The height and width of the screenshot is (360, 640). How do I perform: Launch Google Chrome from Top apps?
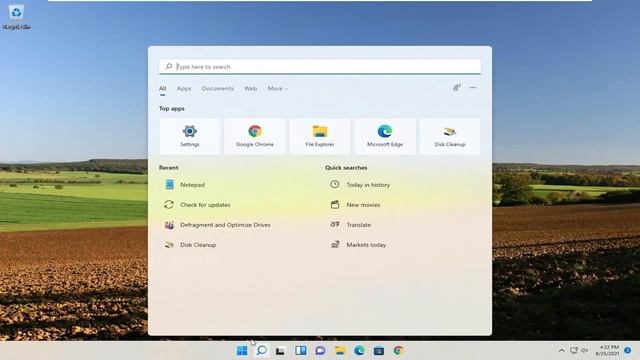click(x=255, y=136)
